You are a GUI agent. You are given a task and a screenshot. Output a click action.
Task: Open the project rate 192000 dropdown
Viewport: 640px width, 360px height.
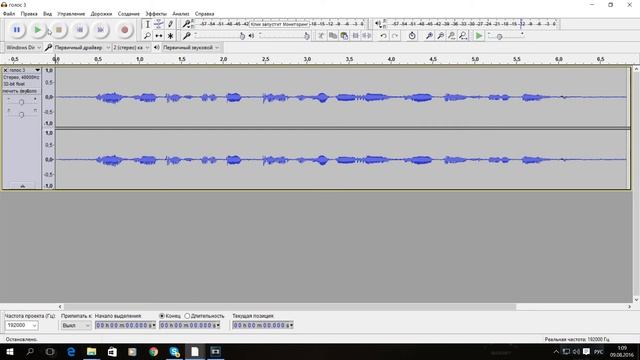tap(22, 325)
